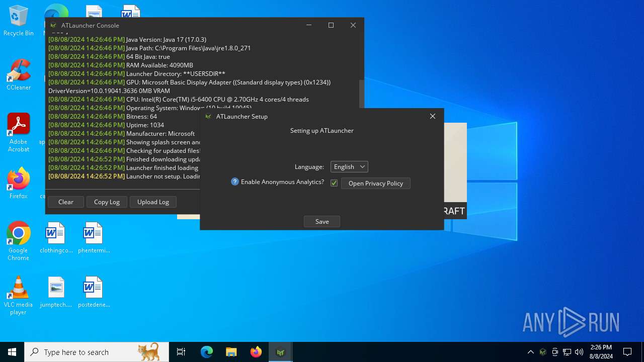Click the ATLauncher Console scrollbar
644x362 pixels.
361,94
